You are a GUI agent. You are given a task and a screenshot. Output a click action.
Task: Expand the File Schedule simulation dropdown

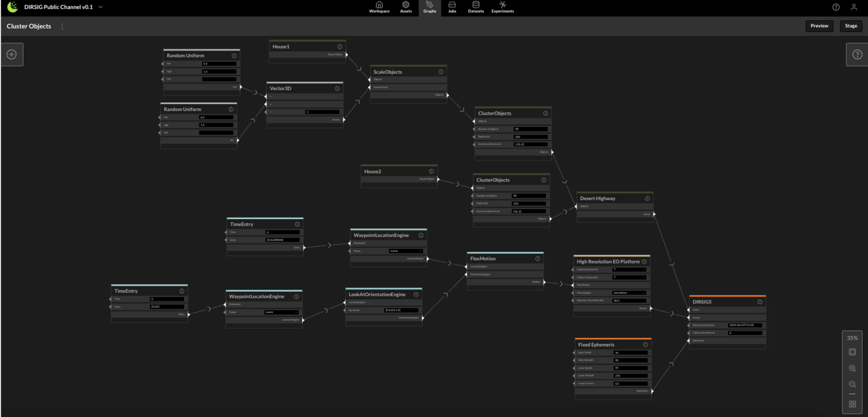(629, 293)
